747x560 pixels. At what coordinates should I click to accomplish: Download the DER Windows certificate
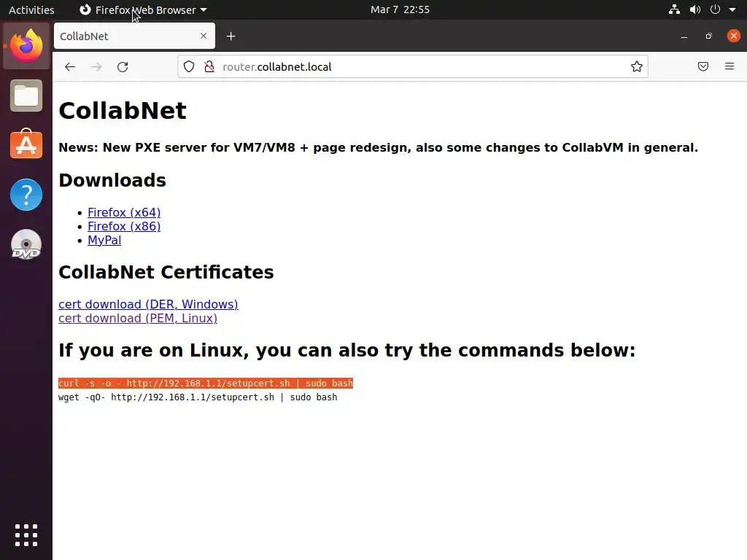148,304
